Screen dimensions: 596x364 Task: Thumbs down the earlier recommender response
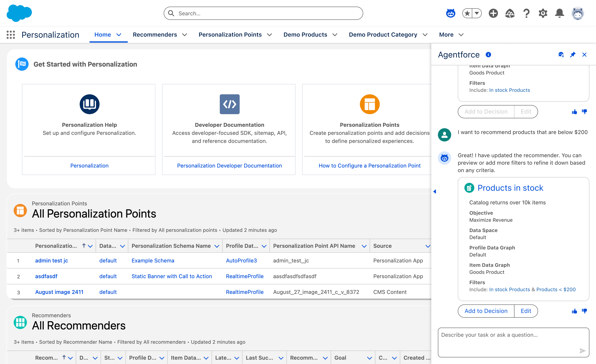tap(584, 112)
